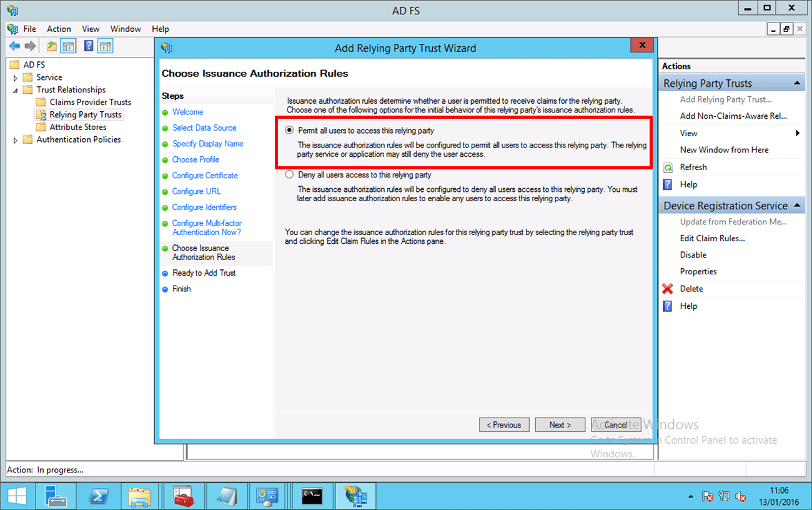Screen dimensions: 812x510
Task: Open File Explorer from the taskbar
Action: pyautogui.click(x=139, y=496)
